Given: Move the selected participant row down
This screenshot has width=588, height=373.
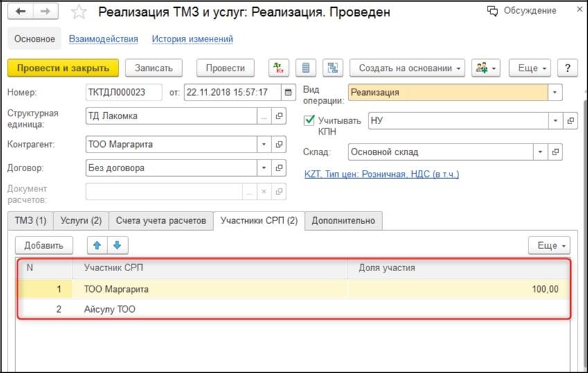Looking at the screenshot, I should 117,245.
